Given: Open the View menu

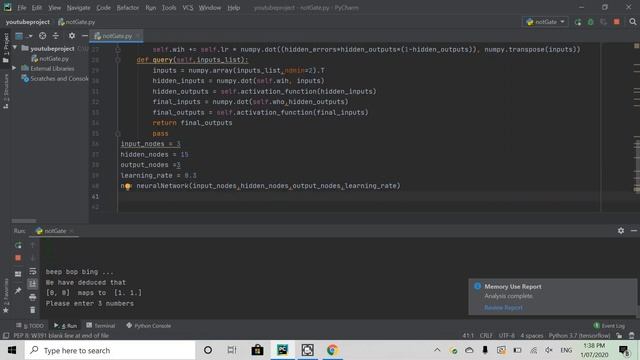Looking at the screenshot, I should tap(54, 8).
